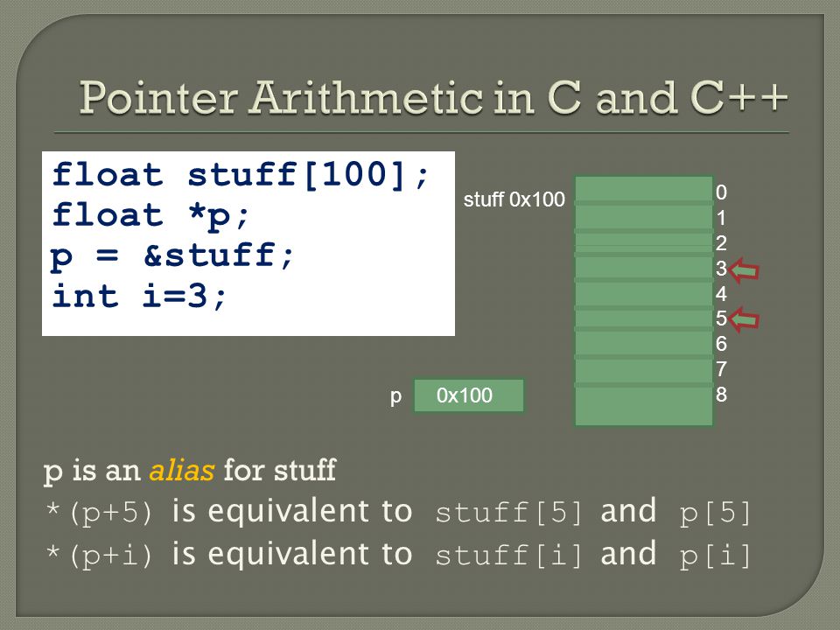This screenshot has width=840, height=630.
Task: Click array index label 0
Action: 721,192
